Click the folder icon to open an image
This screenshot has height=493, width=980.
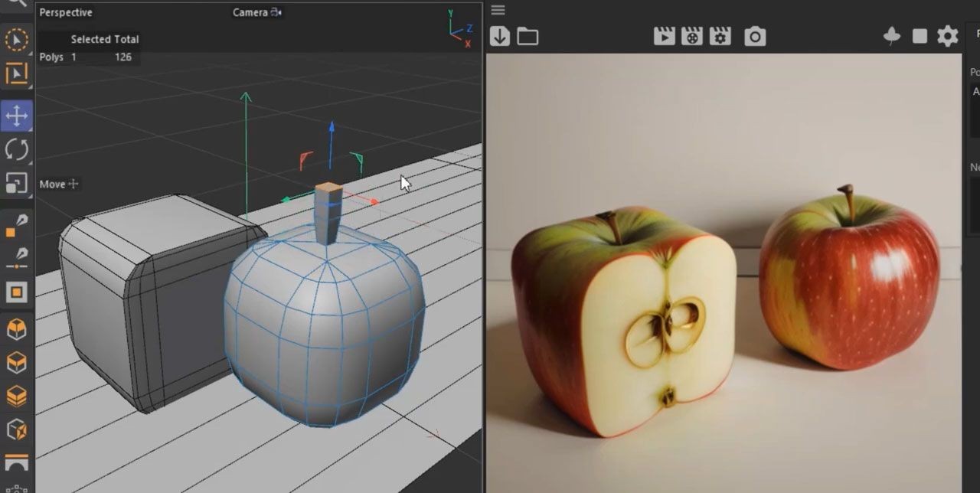click(528, 36)
